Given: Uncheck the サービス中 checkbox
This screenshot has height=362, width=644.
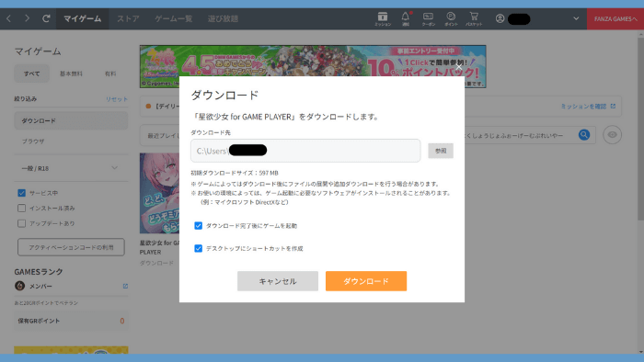Looking at the screenshot, I should (x=22, y=193).
